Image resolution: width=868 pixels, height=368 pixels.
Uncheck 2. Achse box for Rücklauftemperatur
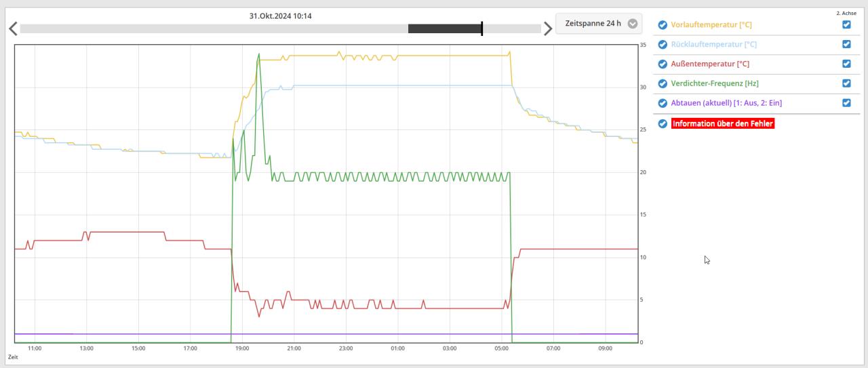(846, 45)
